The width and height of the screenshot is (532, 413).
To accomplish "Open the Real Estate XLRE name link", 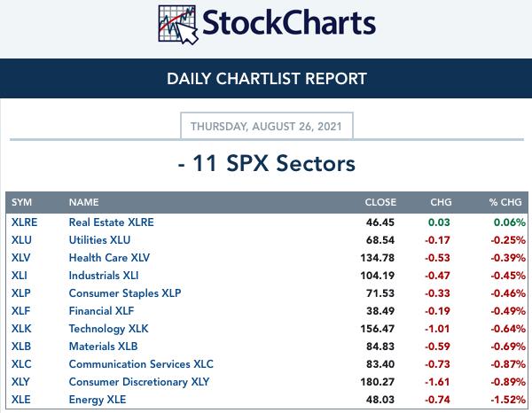I will 112,222.
